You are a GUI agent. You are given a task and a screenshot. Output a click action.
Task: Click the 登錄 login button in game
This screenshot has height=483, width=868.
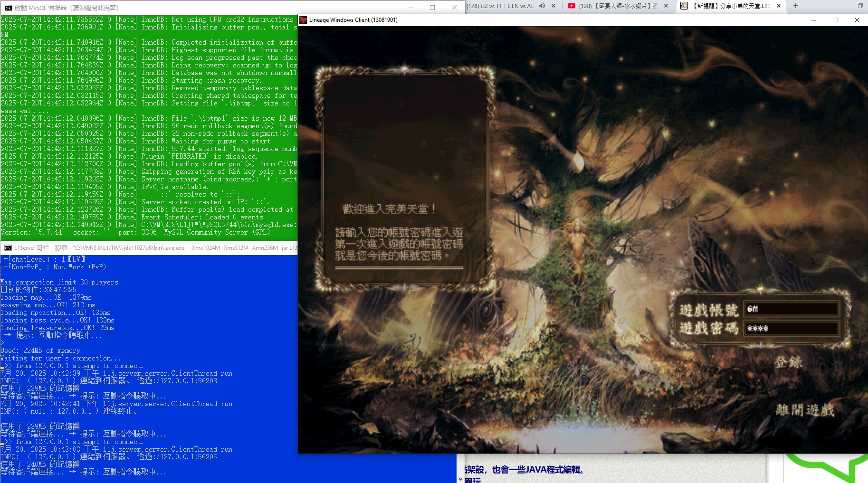[789, 363]
